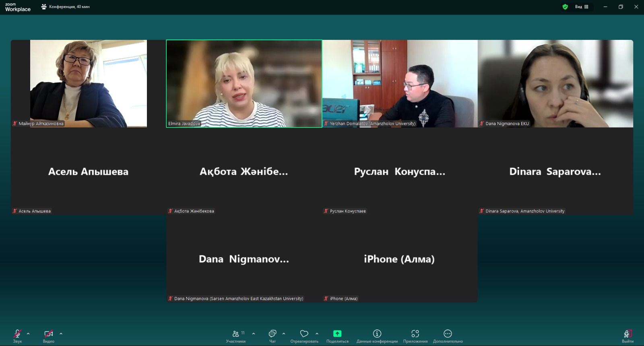Turn on camera with Видео button

(48, 336)
